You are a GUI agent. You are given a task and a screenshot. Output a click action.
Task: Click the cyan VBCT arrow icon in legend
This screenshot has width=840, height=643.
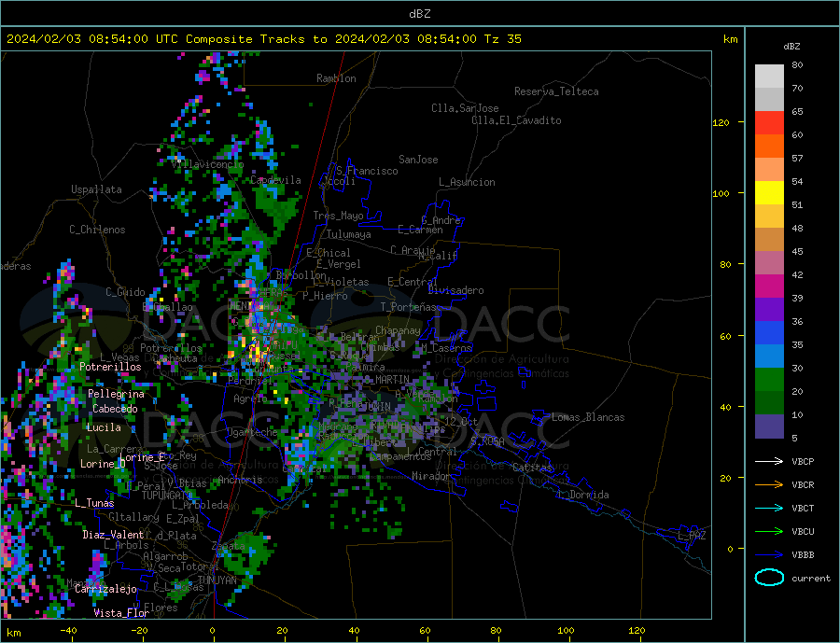coord(769,508)
